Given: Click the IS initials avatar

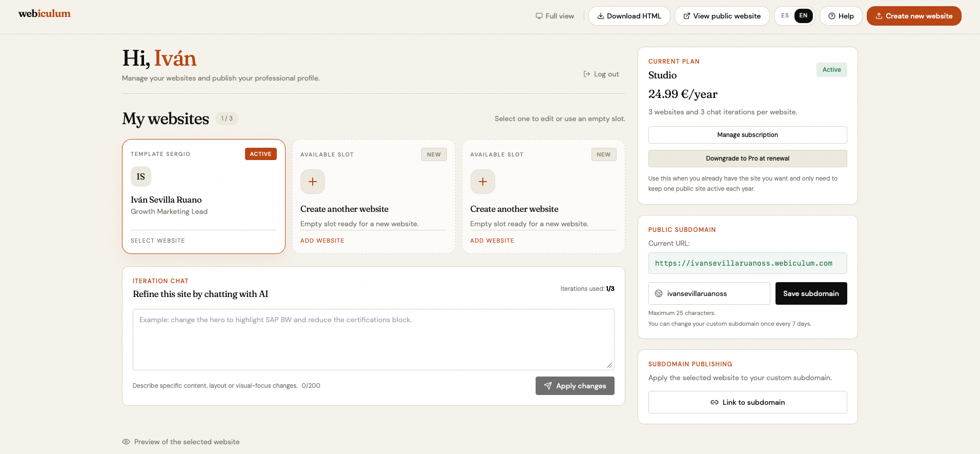Looking at the screenshot, I should [x=141, y=176].
